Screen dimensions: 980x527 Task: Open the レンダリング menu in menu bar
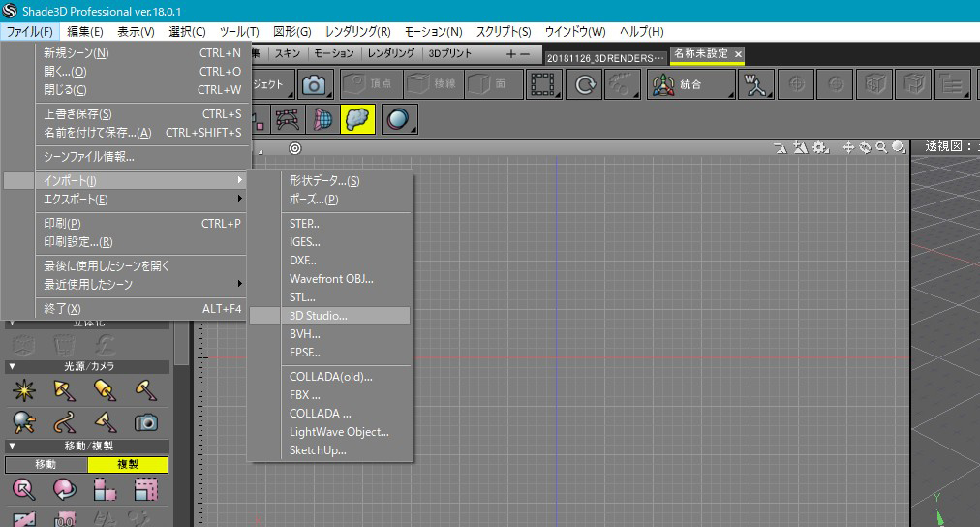[x=358, y=31]
